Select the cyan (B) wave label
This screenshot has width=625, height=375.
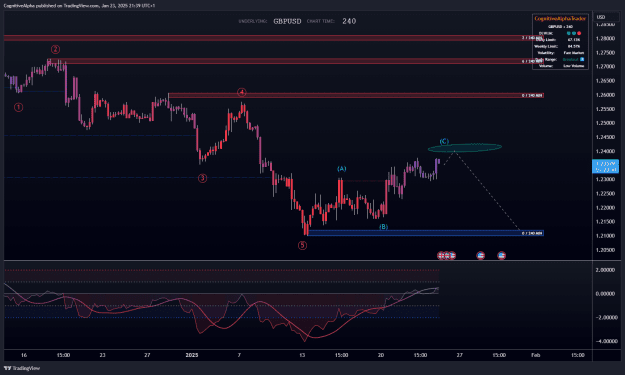coord(383,227)
